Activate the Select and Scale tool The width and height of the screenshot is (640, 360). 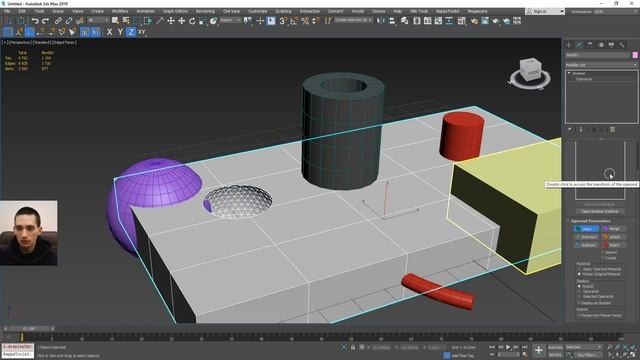[x=202, y=21]
